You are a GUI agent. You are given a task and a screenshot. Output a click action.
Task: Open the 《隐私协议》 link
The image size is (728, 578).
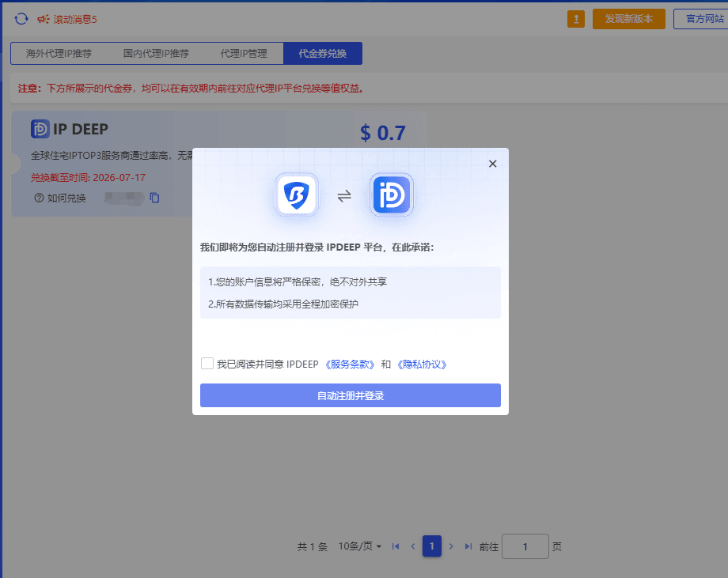[422, 365]
